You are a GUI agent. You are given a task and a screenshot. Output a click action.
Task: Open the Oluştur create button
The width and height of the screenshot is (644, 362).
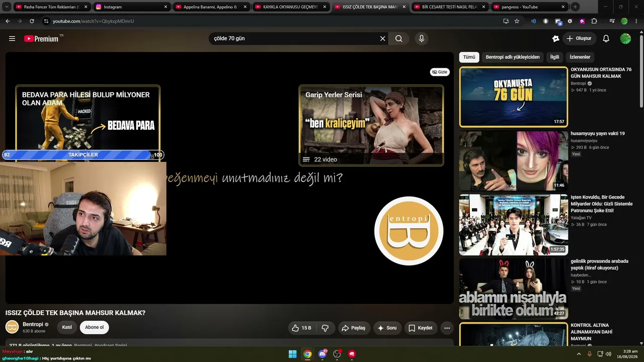(x=579, y=39)
